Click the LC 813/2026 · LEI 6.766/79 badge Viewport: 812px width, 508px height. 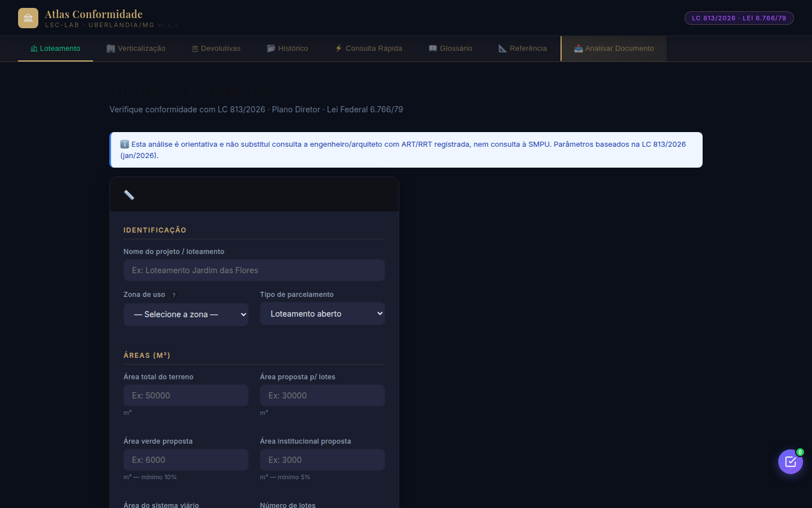coord(739,18)
